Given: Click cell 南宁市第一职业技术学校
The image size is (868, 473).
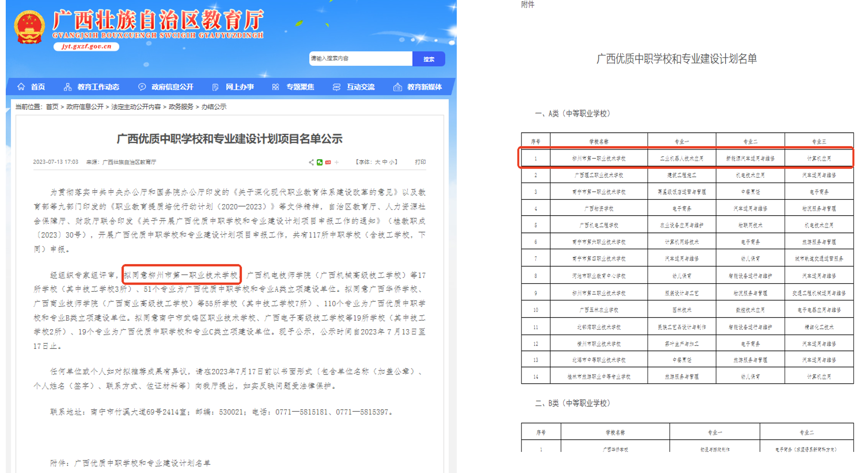Looking at the screenshot, I should click(x=599, y=192).
